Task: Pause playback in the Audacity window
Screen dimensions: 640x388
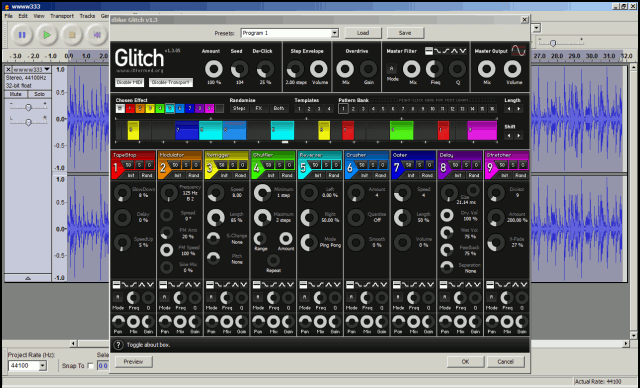Action: [22, 35]
